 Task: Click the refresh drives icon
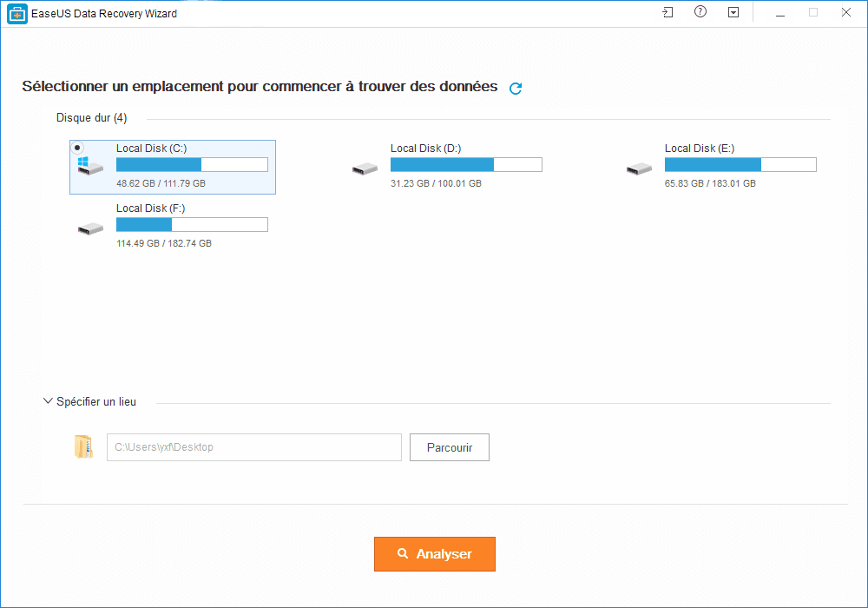tap(516, 88)
